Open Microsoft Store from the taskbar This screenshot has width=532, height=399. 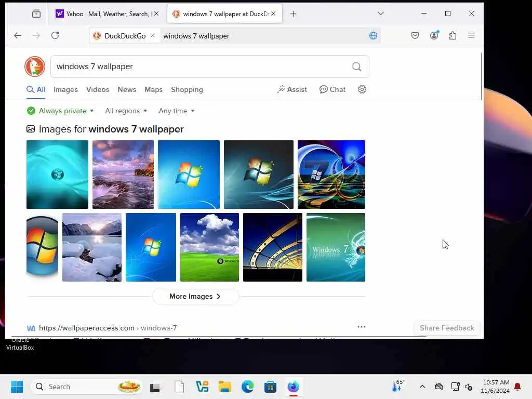point(270,387)
